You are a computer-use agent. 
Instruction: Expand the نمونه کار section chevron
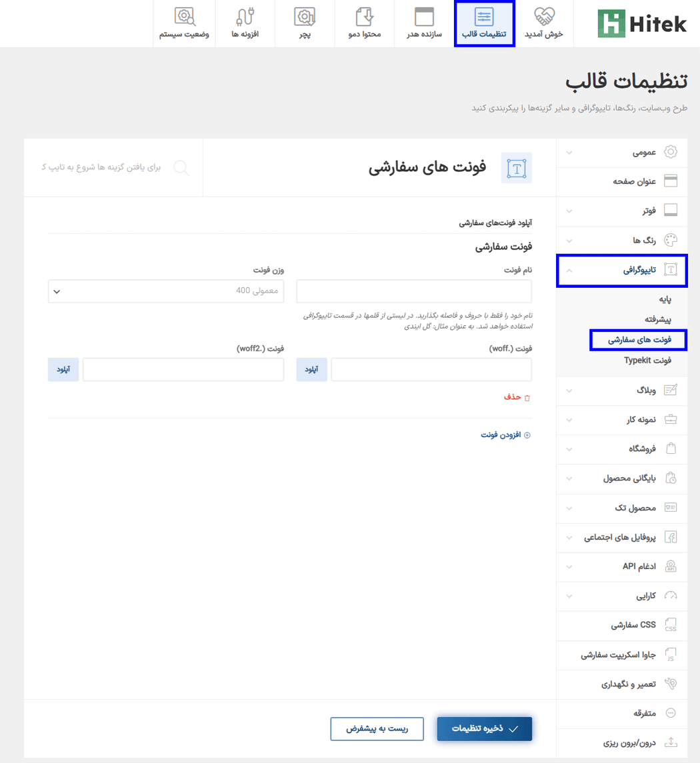coord(569,420)
